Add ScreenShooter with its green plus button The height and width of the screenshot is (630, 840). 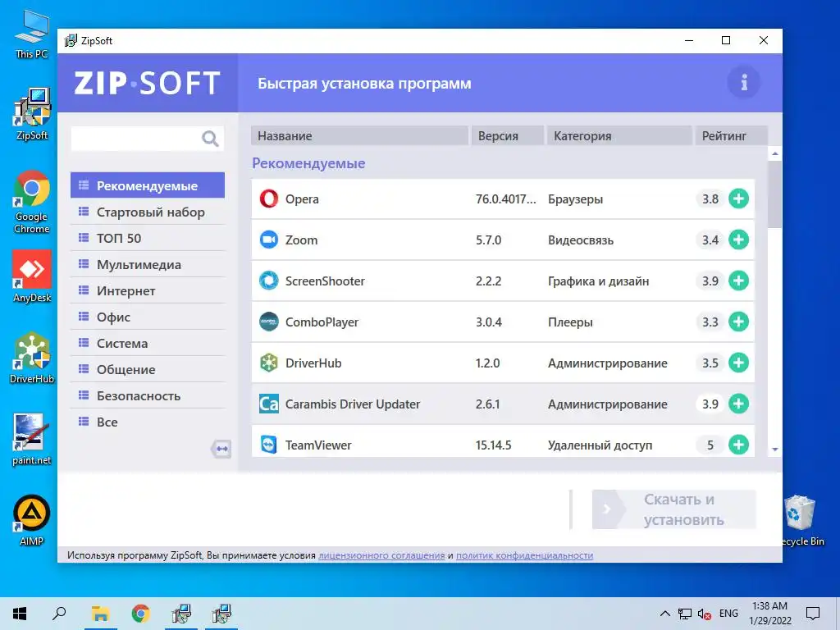tap(738, 281)
